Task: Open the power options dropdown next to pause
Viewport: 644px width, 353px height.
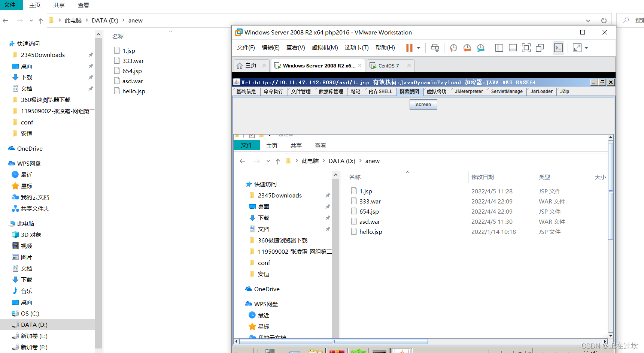Action: tap(419, 48)
